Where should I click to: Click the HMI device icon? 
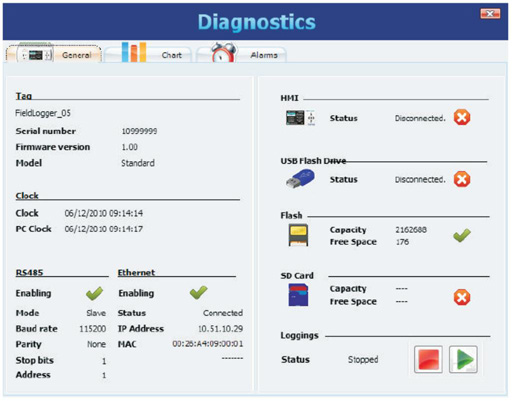[x=300, y=118]
